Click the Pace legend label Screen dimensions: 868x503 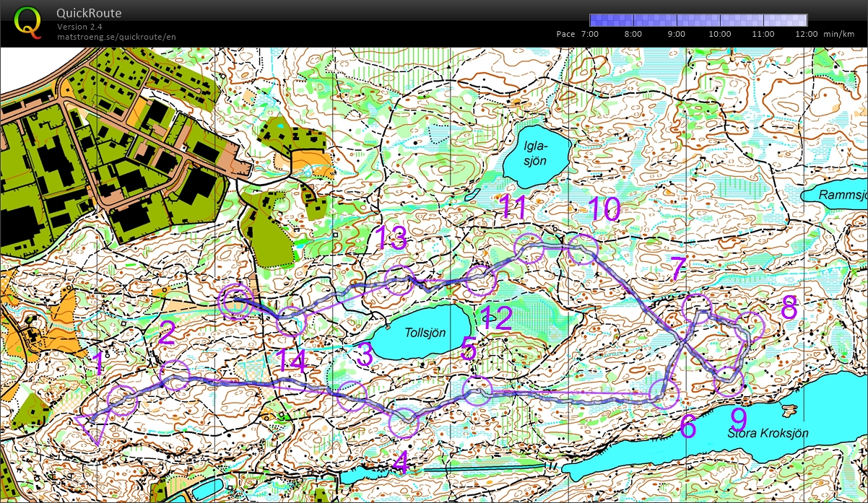(x=565, y=34)
